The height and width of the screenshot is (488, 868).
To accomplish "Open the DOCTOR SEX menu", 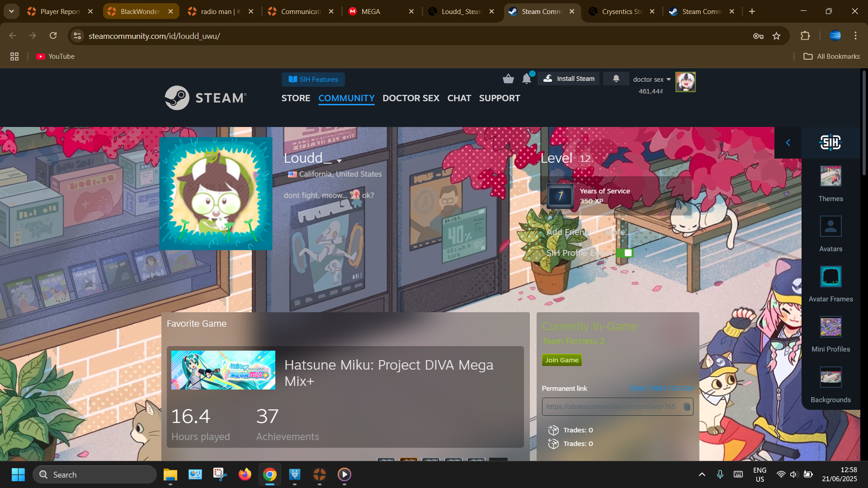I will point(411,98).
